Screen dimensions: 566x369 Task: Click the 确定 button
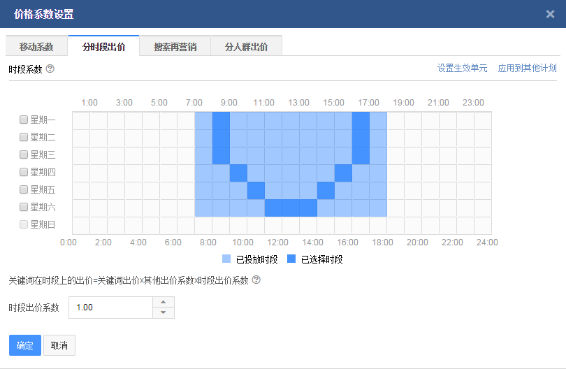pos(25,346)
